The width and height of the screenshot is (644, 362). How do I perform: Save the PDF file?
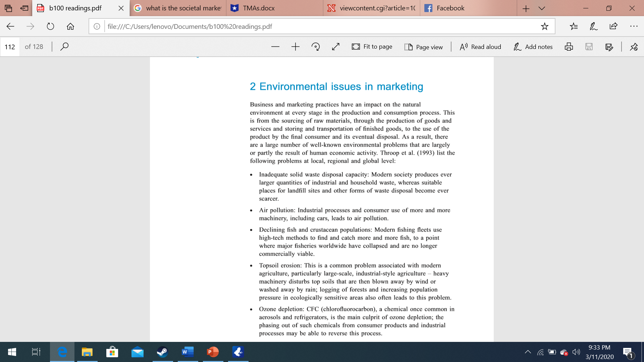589,47
